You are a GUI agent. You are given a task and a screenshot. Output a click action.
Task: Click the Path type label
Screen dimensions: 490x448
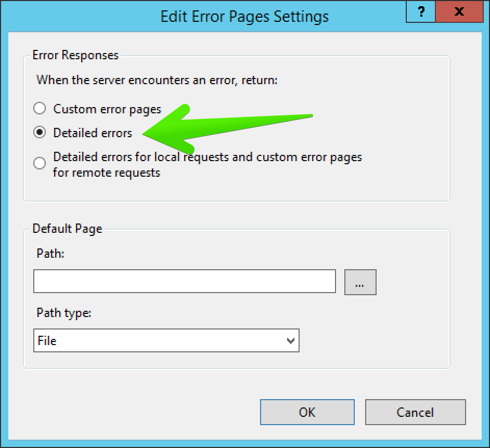click(64, 313)
